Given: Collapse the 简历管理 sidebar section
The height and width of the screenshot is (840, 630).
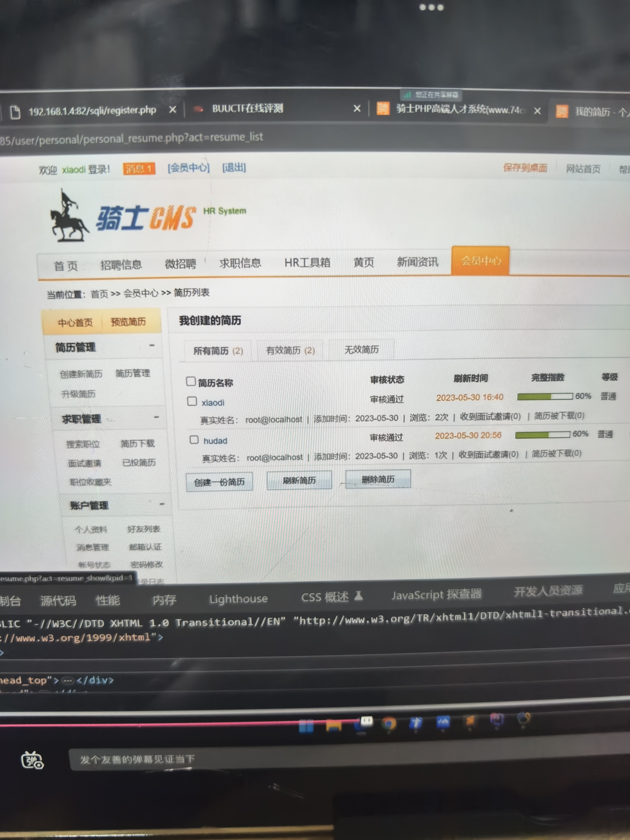Looking at the screenshot, I should [x=152, y=346].
